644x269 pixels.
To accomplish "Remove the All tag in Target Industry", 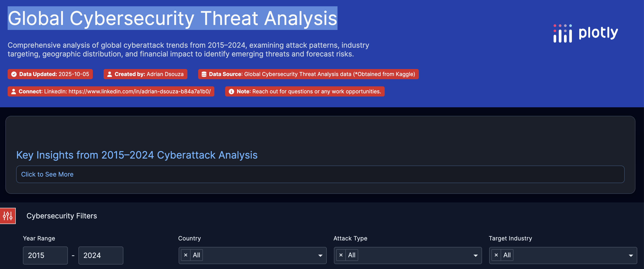I will pos(496,255).
